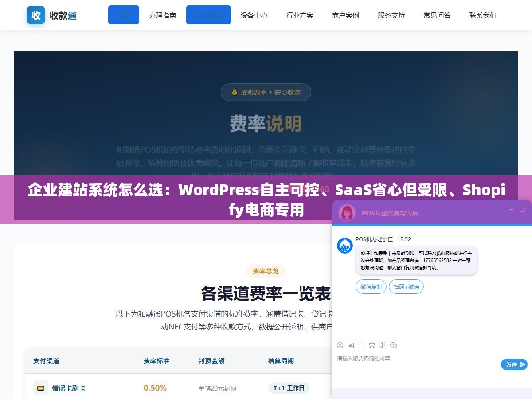532x399 pixels.
Task: Click the 封顶金额 column header
Action: click(211, 361)
